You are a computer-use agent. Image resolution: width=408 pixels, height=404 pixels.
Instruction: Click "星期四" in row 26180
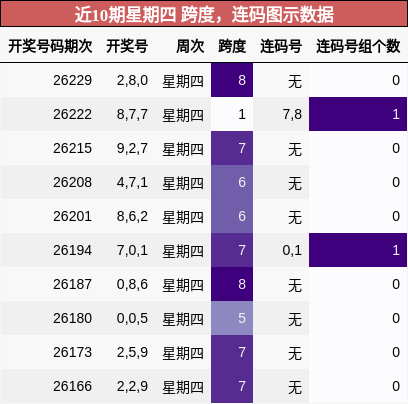[183, 319]
